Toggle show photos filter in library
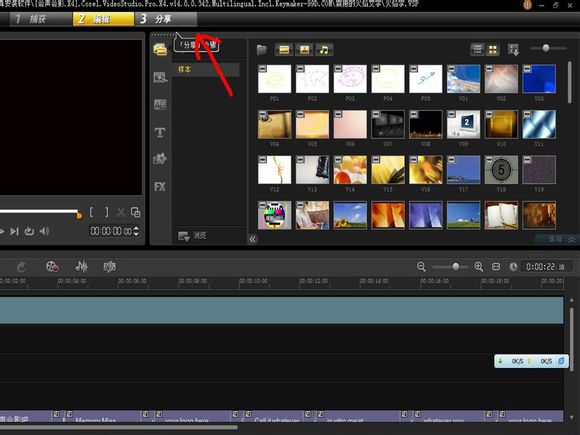This screenshot has height=435, width=580. coord(304,50)
